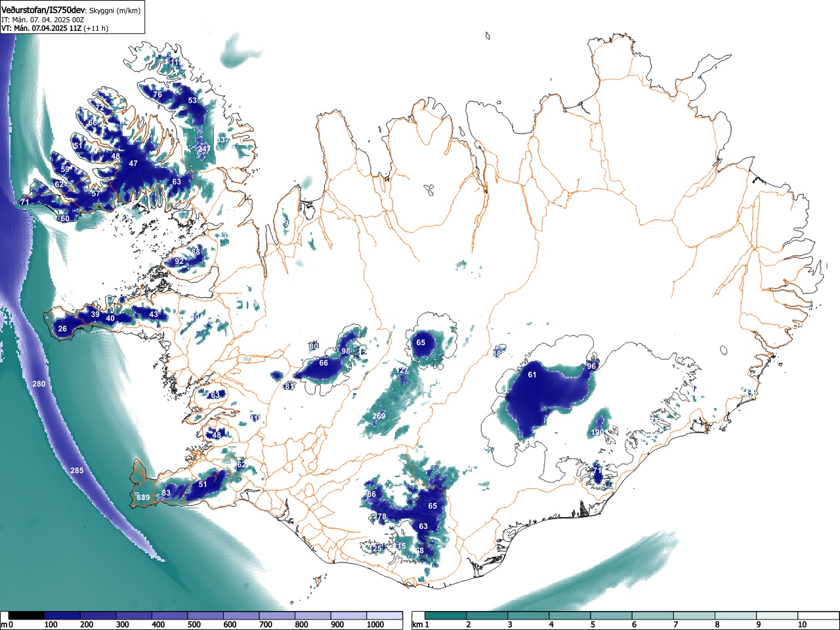Click the 285 visibility value offshore southwest
Viewport: 840px width, 630px height.
tap(77, 471)
